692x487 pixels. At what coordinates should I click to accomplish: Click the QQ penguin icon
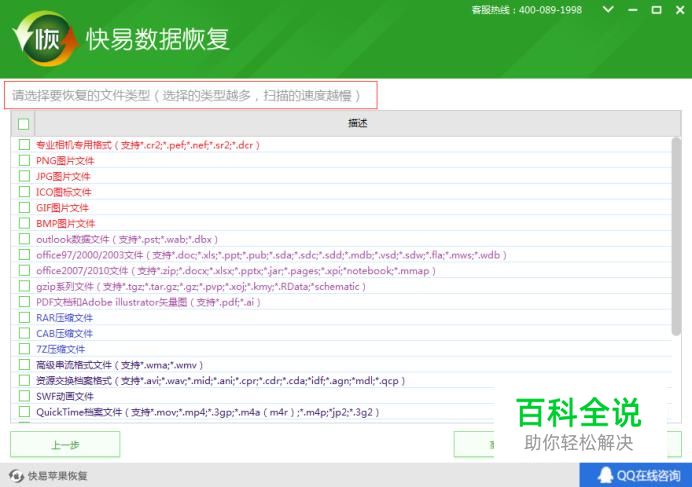coord(605,475)
